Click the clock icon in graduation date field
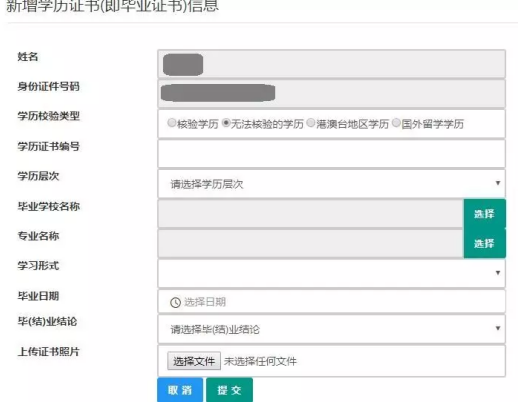This screenshot has height=410, width=518. [x=175, y=302]
